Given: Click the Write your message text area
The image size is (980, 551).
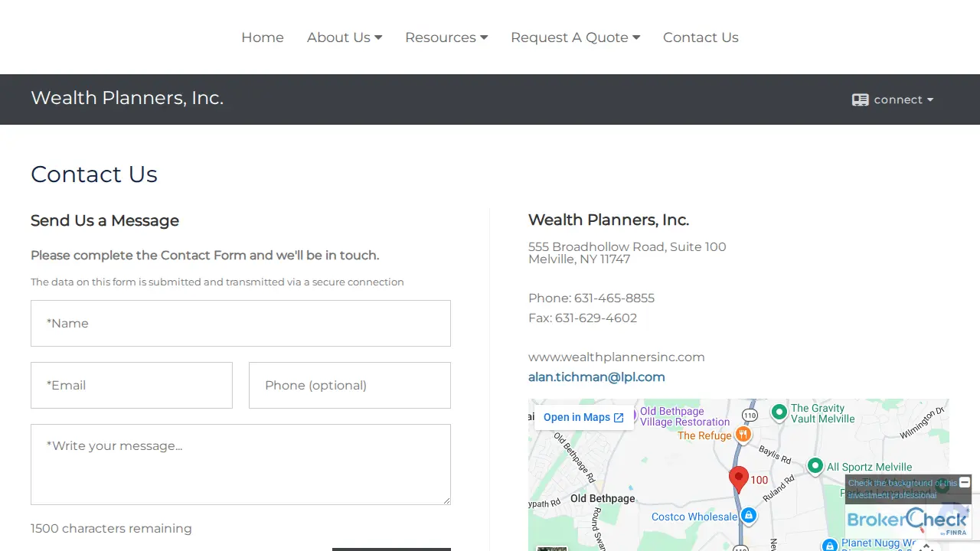Looking at the screenshot, I should tap(240, 465).
